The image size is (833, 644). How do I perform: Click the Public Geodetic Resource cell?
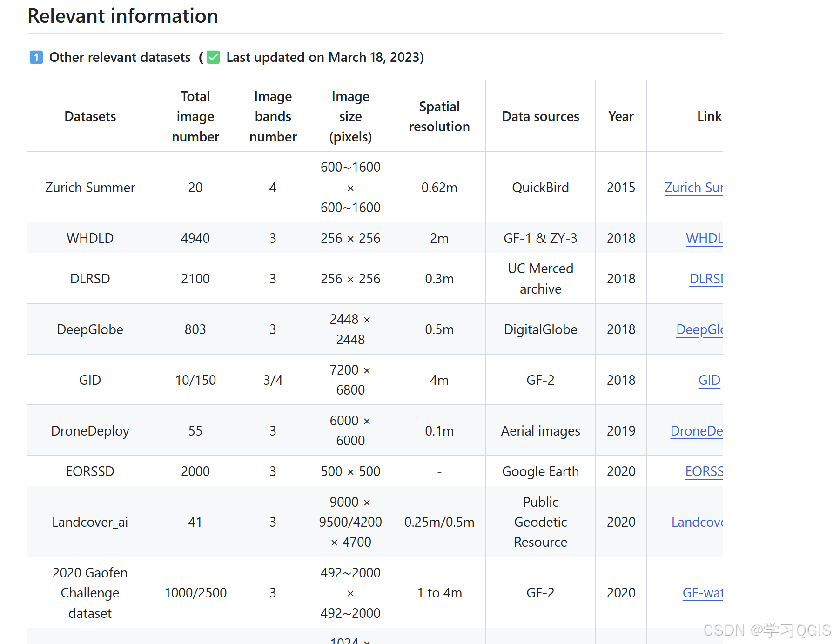tap(540, 522)
